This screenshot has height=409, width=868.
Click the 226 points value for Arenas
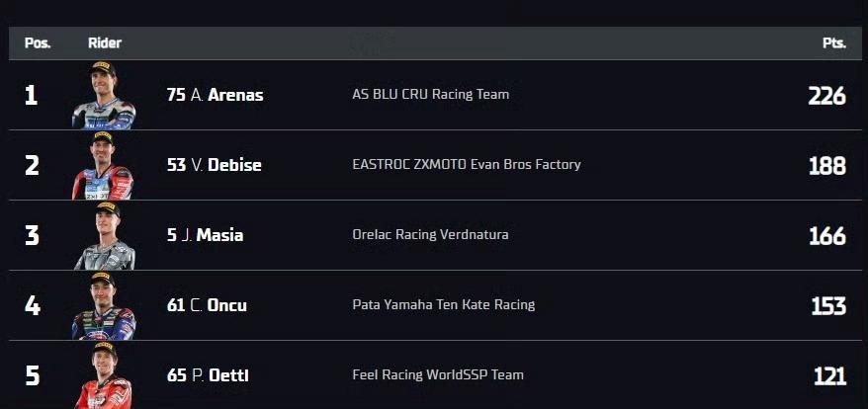click(x=827, y=96)
